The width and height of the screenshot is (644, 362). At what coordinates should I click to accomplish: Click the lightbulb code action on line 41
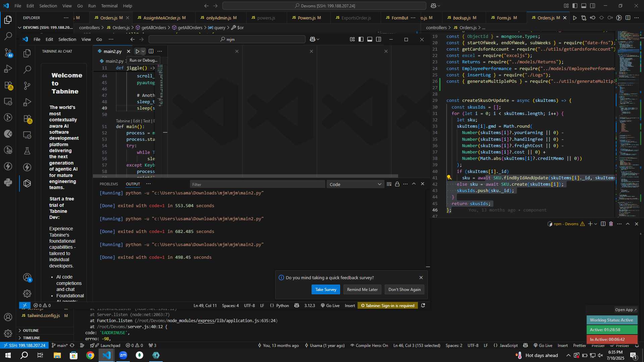[449, 178]
